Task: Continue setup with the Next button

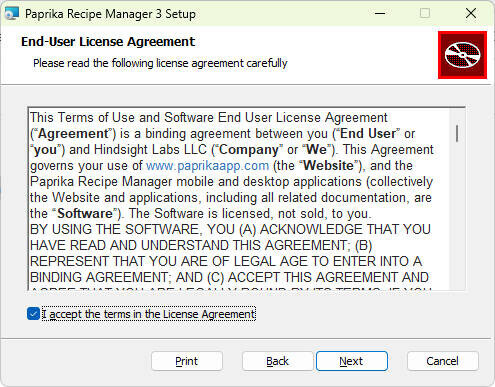Action: coord(352,361)
